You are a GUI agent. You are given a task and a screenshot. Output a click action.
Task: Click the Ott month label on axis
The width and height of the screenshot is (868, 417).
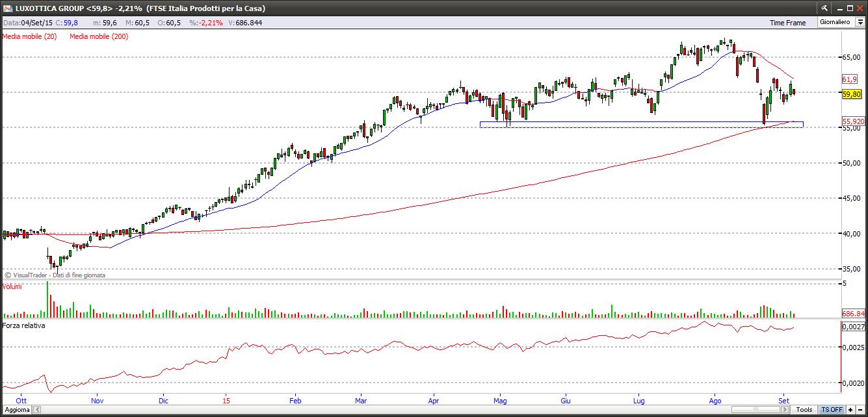click(x=21, y=401)
